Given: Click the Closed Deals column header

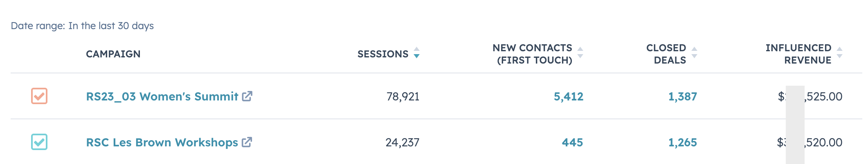Looking at the screenshot, I should (x=666, y=54).
